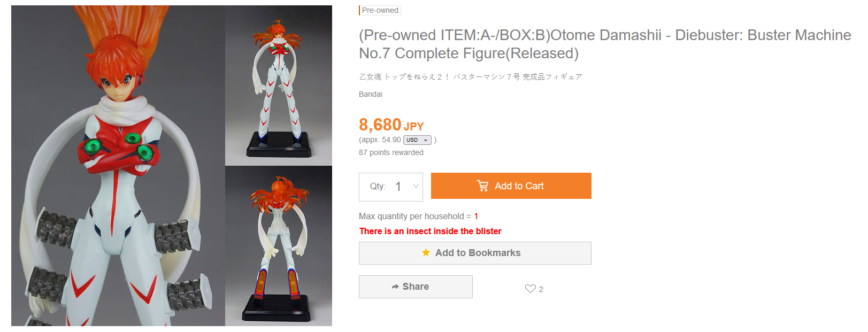
Task: Select the back-view figure thumbnail
Action: 279,246
